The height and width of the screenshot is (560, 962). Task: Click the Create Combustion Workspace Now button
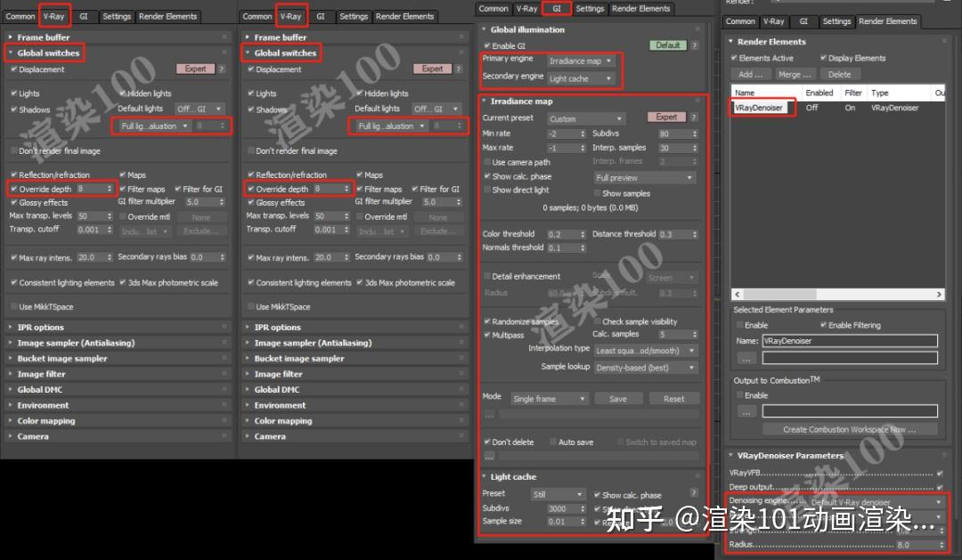848,430
